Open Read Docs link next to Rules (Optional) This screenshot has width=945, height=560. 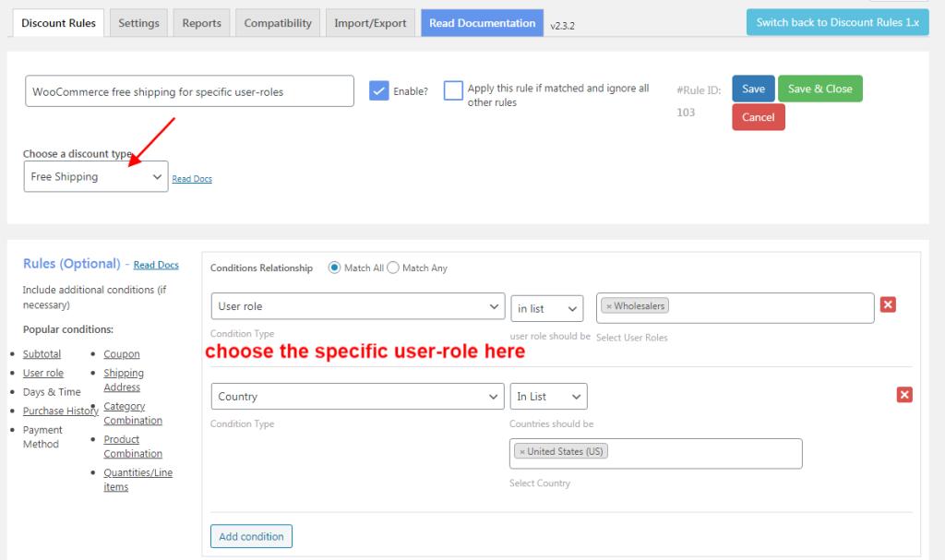pos(156,265)
